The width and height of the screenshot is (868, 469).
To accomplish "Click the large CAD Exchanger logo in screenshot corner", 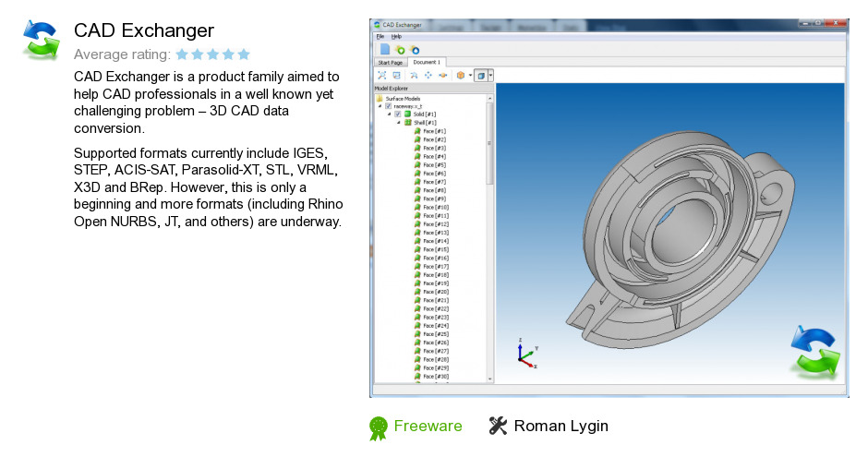I will point(815,353).
